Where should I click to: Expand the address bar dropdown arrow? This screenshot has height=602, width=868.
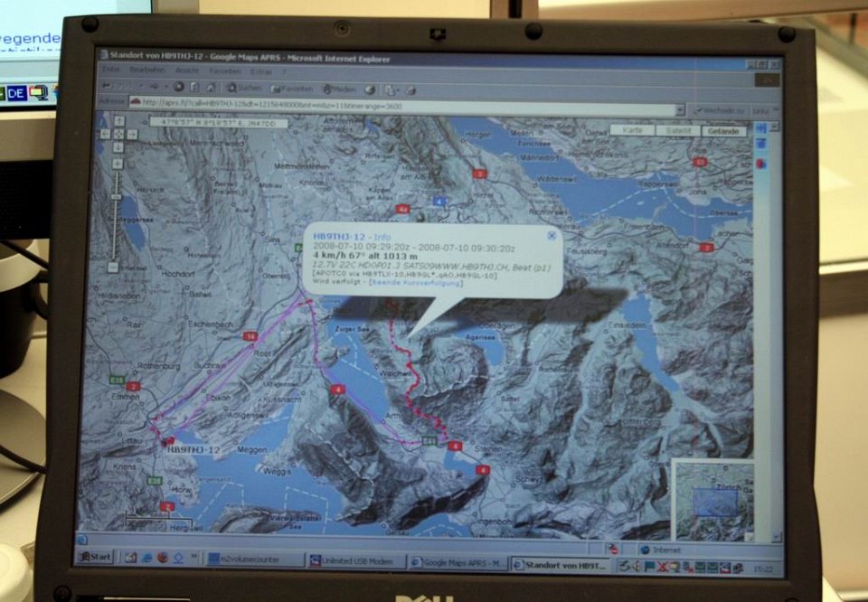680,110
